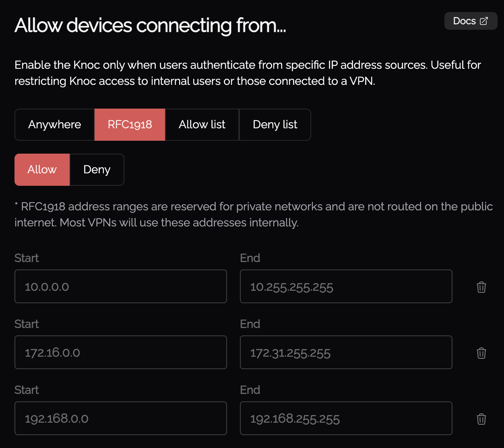Viewport: 504px width, 448px height.
Task: Open the Deny list tab
Action: (275, 125)
